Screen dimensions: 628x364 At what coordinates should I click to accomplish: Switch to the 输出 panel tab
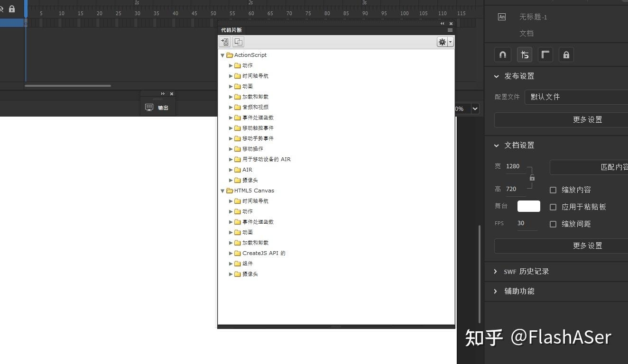point(163,107)
